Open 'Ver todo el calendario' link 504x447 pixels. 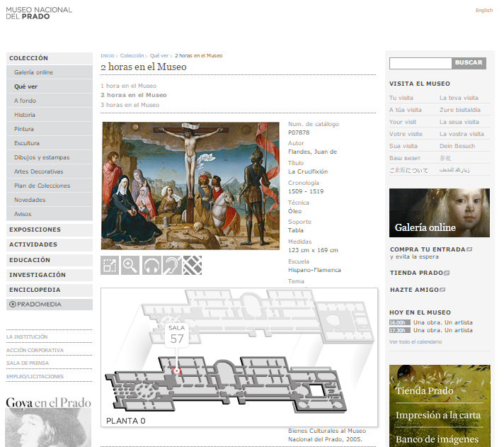pyautogui.click(x=415, y=341)
